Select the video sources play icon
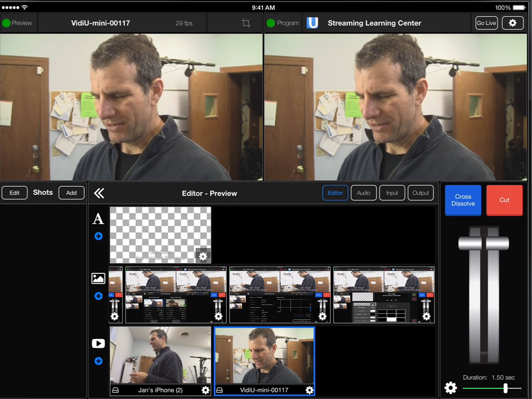 pos(99,343)
